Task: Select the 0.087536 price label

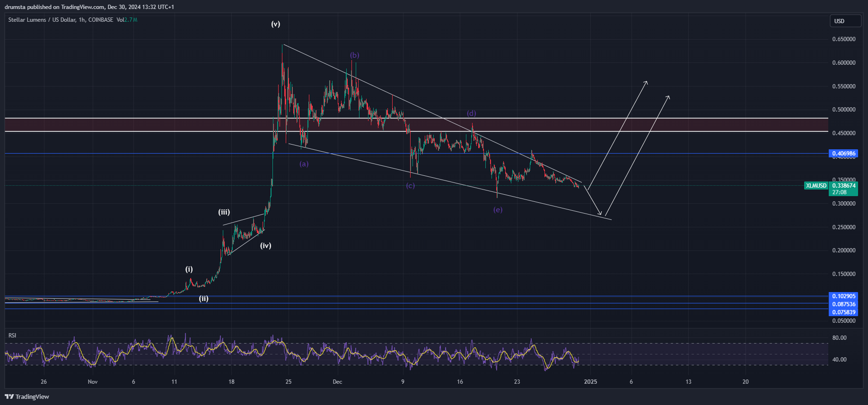Action: (x=844, y=304)
